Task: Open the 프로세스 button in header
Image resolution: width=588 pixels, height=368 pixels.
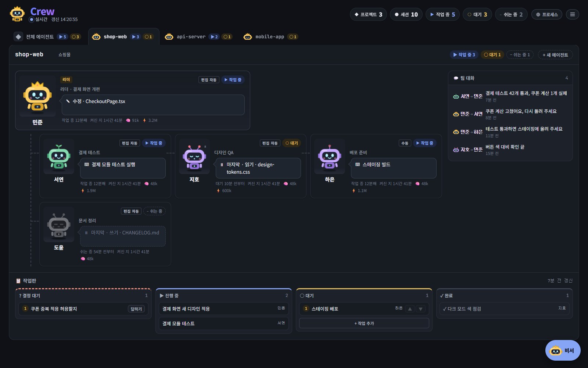Action: pyautogui.click(x=547, y=14)
